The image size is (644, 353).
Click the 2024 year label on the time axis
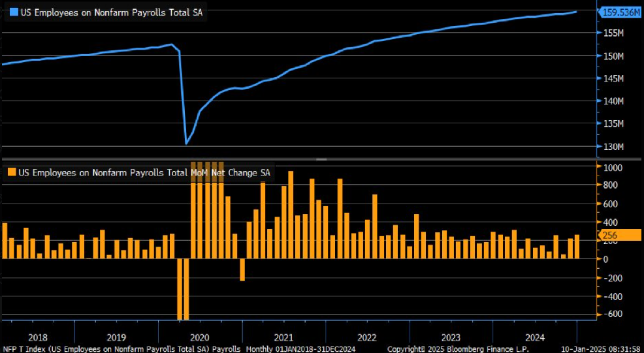535,338
